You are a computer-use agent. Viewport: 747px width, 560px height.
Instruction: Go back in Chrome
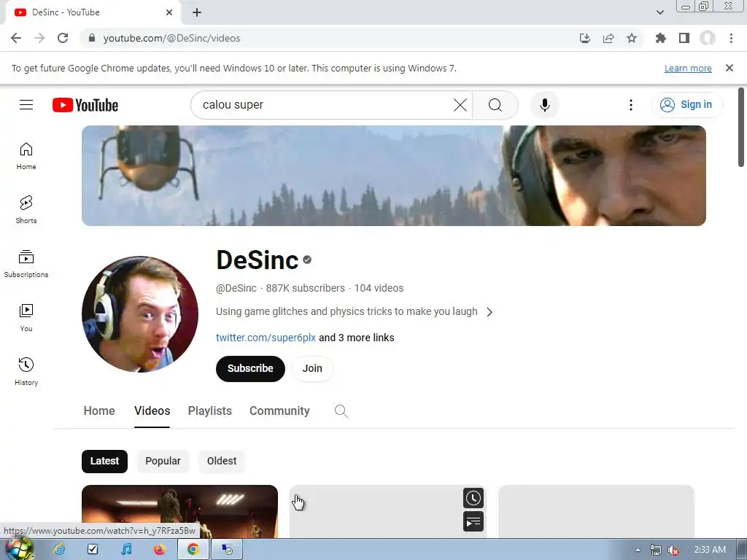pyautogui.click(x=16, y=38)
